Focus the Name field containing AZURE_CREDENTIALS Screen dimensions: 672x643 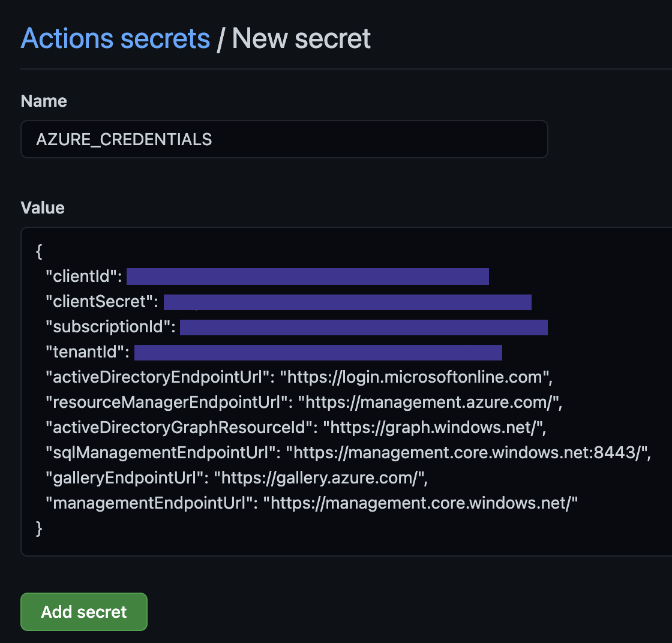284,139
